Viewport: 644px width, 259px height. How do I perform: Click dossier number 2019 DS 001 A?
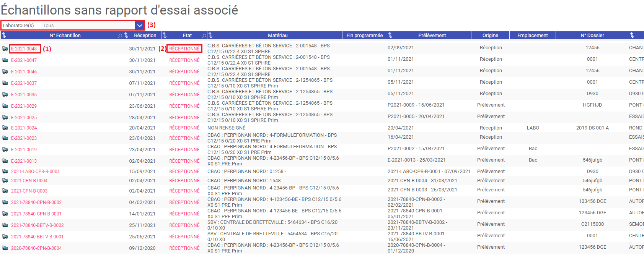coord(592,128)
